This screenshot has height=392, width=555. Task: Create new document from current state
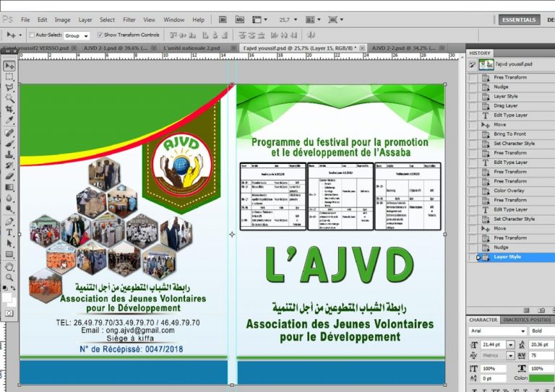526,310
